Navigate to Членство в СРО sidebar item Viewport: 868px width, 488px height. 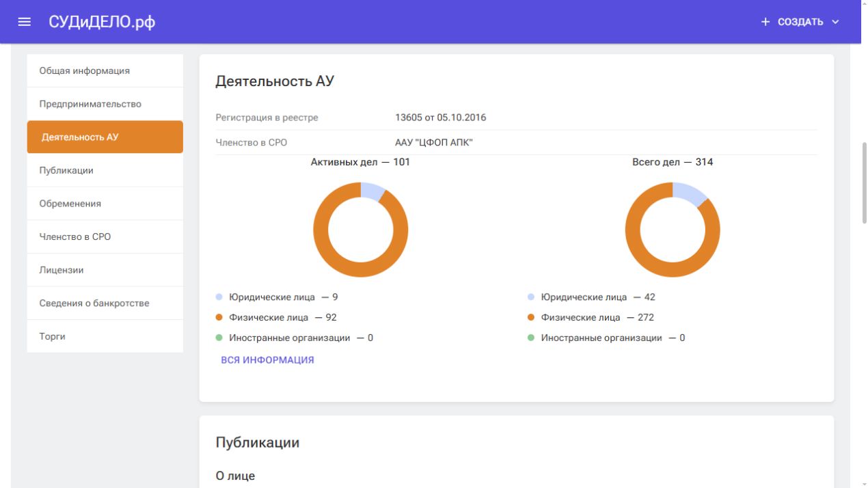(x=105, y=236)
